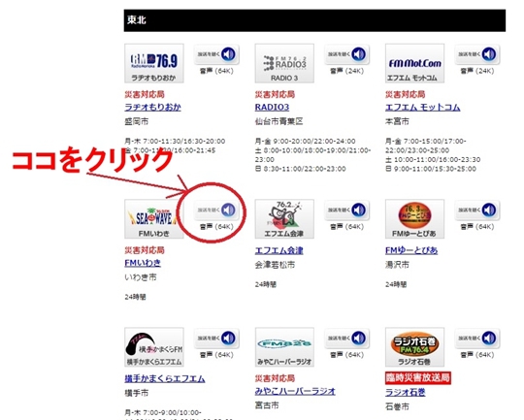Viewport: 524px width, 420px height.
Task: Click 音声 (64K) label under エフエム会津 button
Action: coord(346,227)
